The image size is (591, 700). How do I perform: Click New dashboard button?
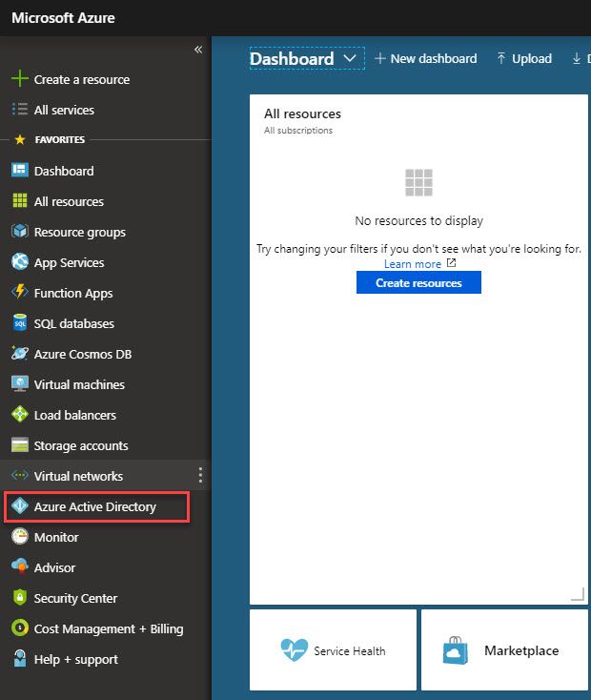(x=426, y=58)
